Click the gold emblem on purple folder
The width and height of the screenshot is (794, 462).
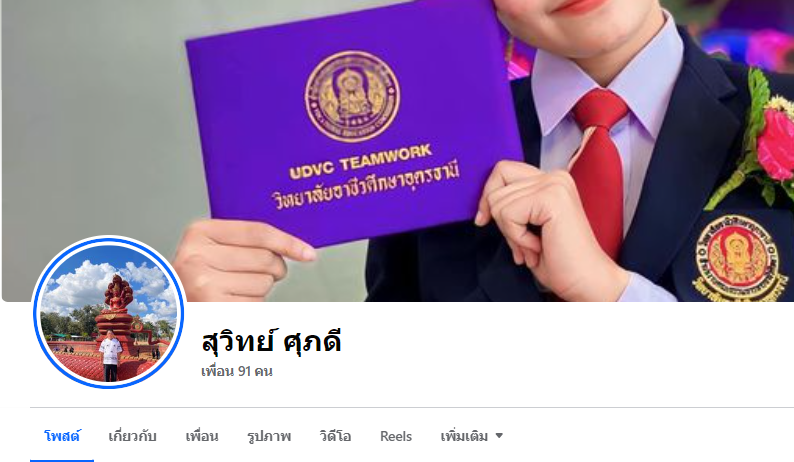tap(352, 95)
